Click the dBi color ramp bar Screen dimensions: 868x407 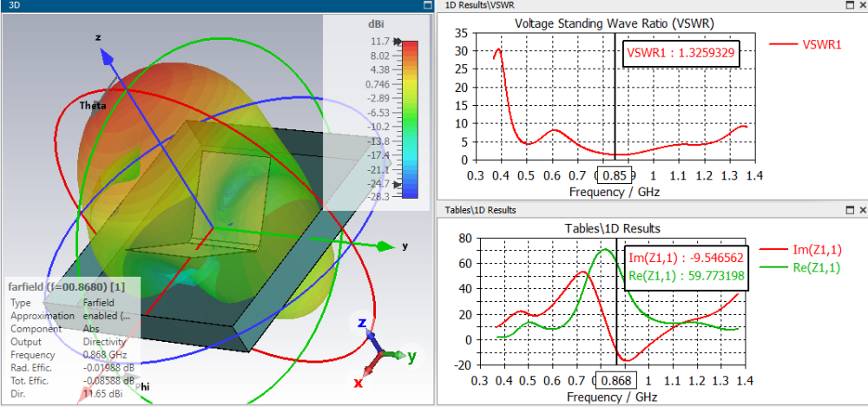tap(410, 119)
